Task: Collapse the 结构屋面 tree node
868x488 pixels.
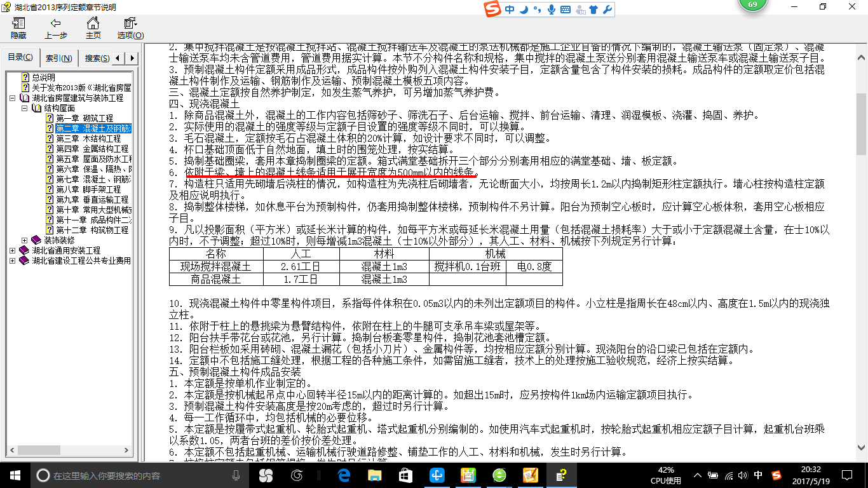Action: point(24,109)
